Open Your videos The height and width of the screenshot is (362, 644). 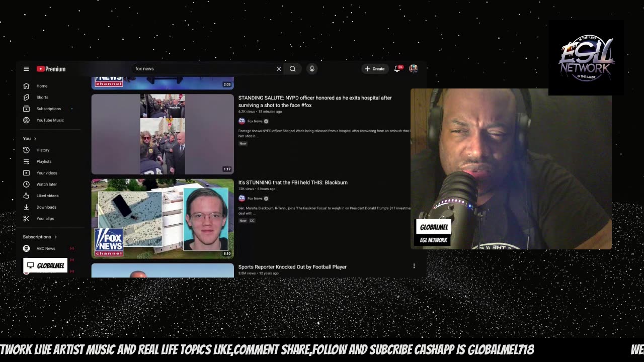click(47, 173)
